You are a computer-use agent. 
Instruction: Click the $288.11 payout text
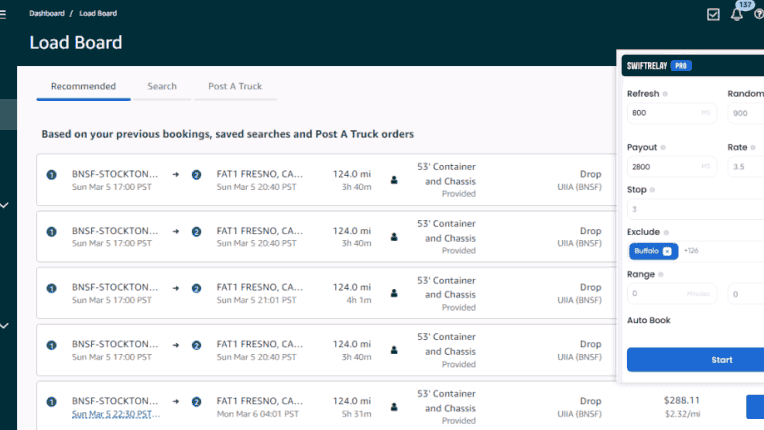pyautogui.click(x=681, y=400)
